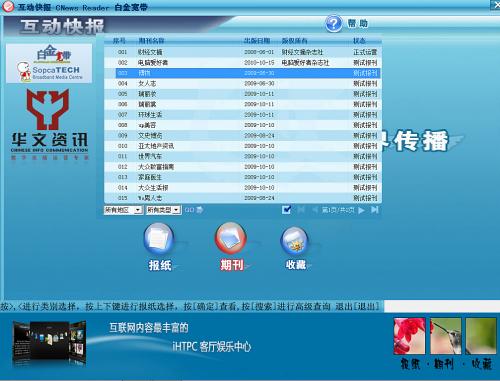Click the hummingbird thumbnail
500x381 pixels.
pyautogui.click(x=446, y=336)
